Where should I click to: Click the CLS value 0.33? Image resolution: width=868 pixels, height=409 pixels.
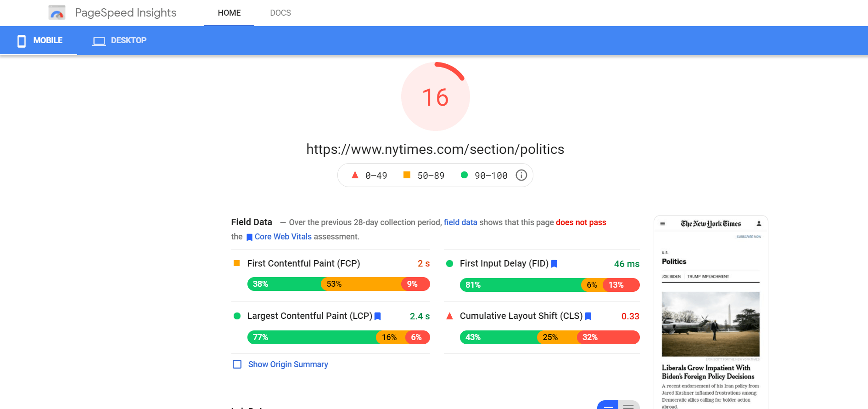point(630,316)
